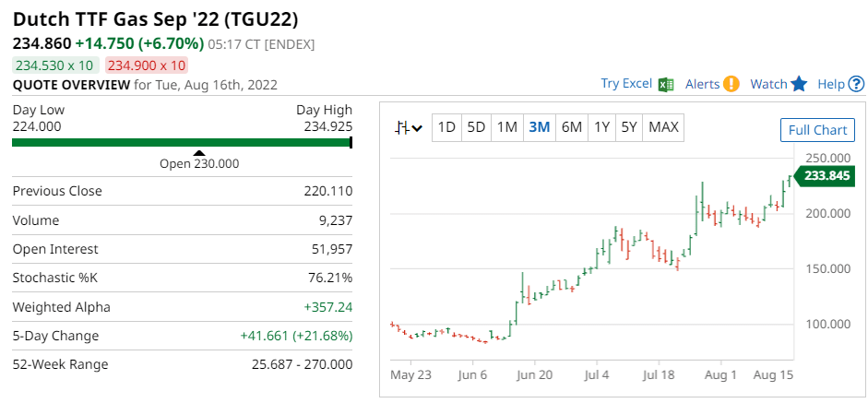Screen dimensions: 868x415
Task: Select the MAX chart period
Action: tap(664, 127)
